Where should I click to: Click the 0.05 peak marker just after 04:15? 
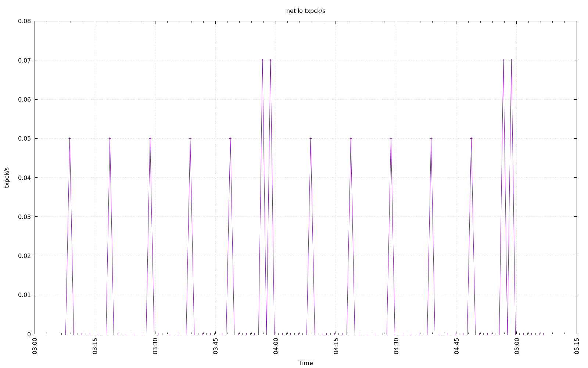pos(351,138)
